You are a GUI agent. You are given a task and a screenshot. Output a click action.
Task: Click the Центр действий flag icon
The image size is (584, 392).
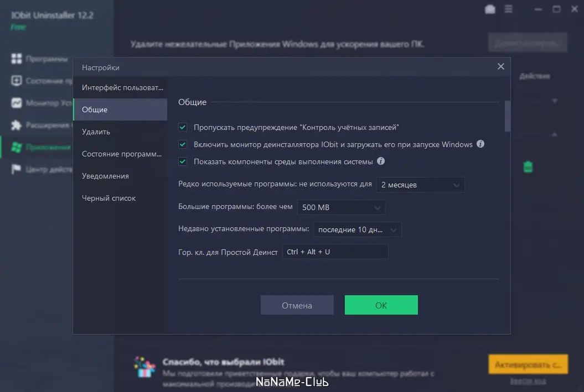(x=17, y=169)
